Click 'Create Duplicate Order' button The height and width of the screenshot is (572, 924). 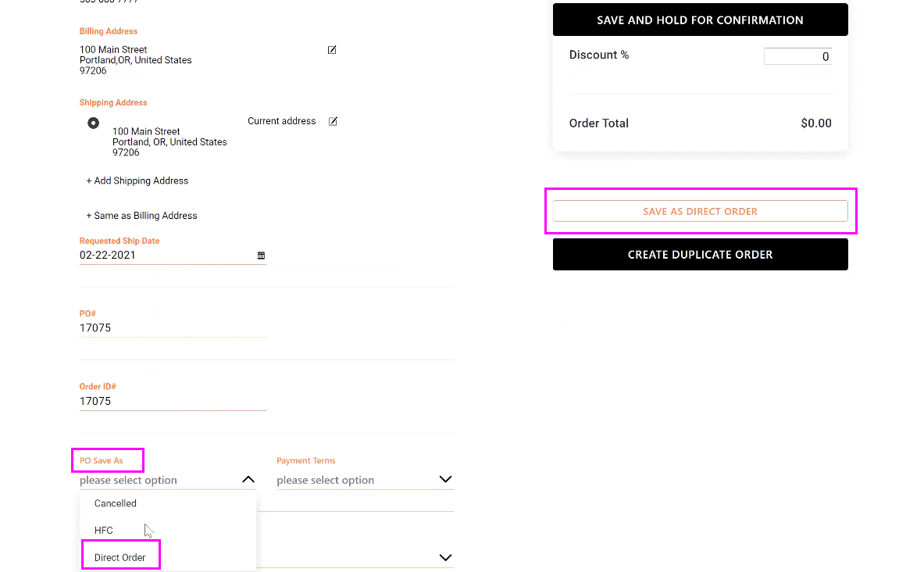[700, 255]
